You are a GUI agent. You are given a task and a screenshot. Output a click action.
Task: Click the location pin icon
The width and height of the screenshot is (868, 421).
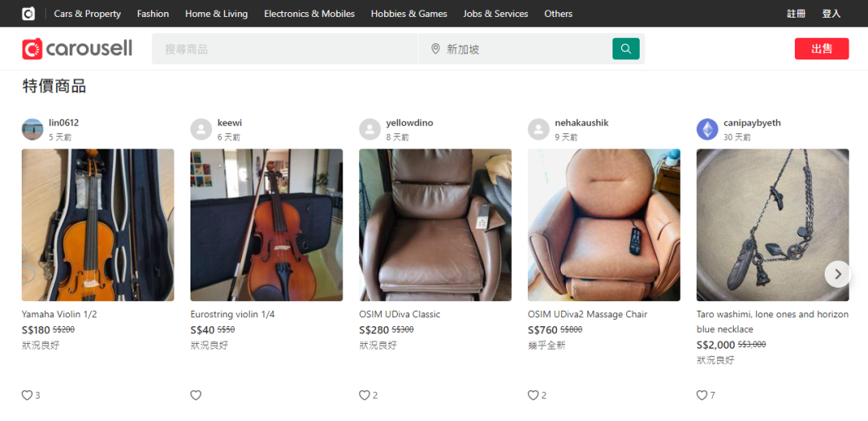click(x=436, y=49)
